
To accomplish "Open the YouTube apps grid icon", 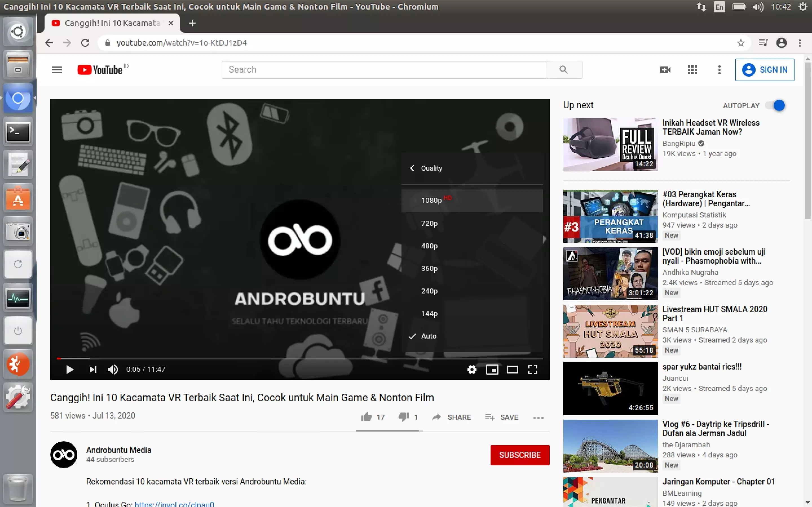I will click(x=692, y=69).
